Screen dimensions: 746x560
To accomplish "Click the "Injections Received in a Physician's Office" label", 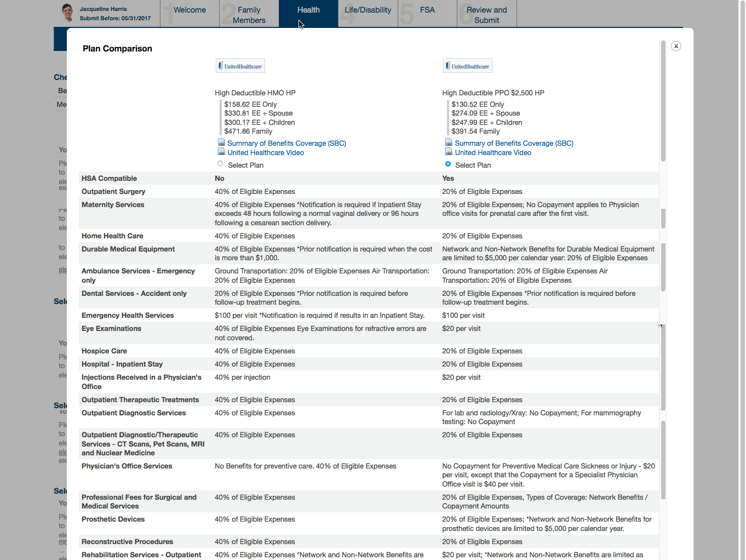I will coord(141,382).
